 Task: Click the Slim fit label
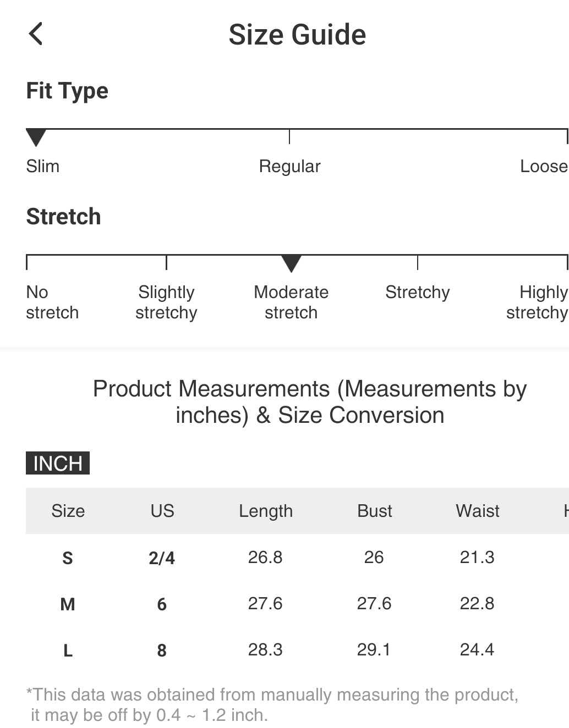tap(43, 166)
